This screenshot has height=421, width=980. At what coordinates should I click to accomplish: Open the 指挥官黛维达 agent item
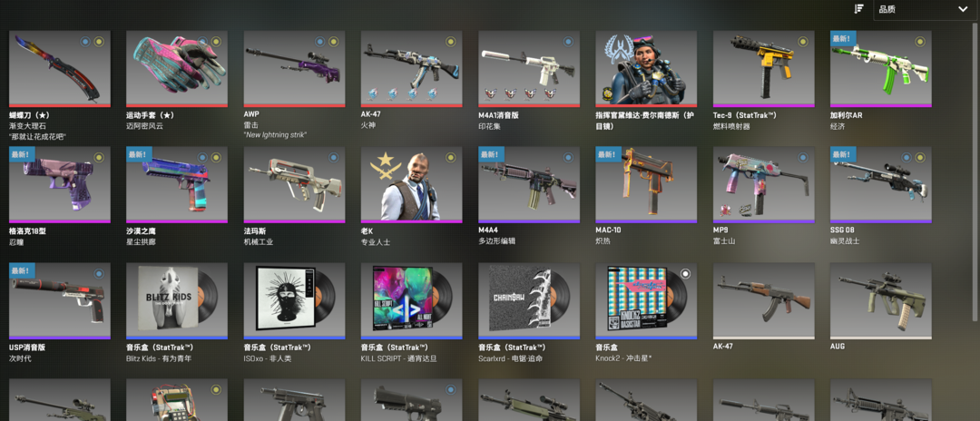pos(646,69)
